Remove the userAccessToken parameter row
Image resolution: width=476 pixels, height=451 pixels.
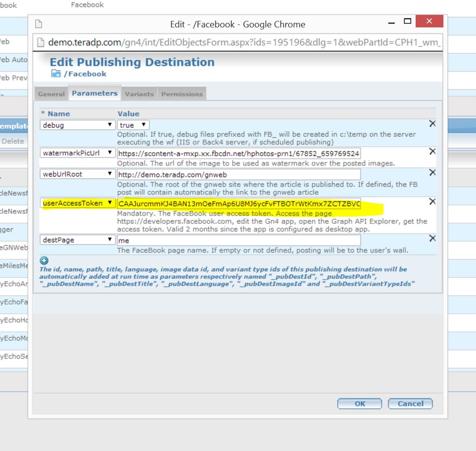tap(432, 201)
